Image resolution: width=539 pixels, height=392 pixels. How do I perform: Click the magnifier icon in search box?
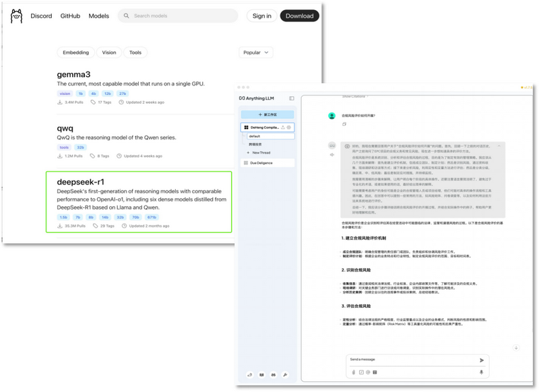click(x=127, y=15)
